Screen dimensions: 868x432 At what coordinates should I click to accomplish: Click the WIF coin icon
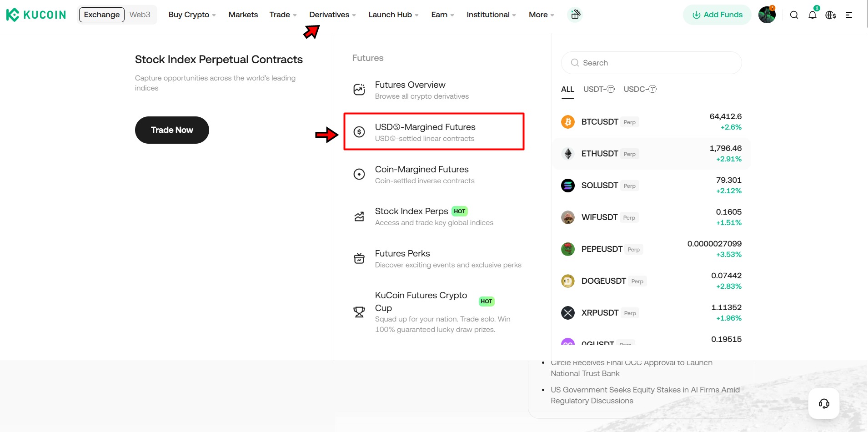click(x=568, y=217)
